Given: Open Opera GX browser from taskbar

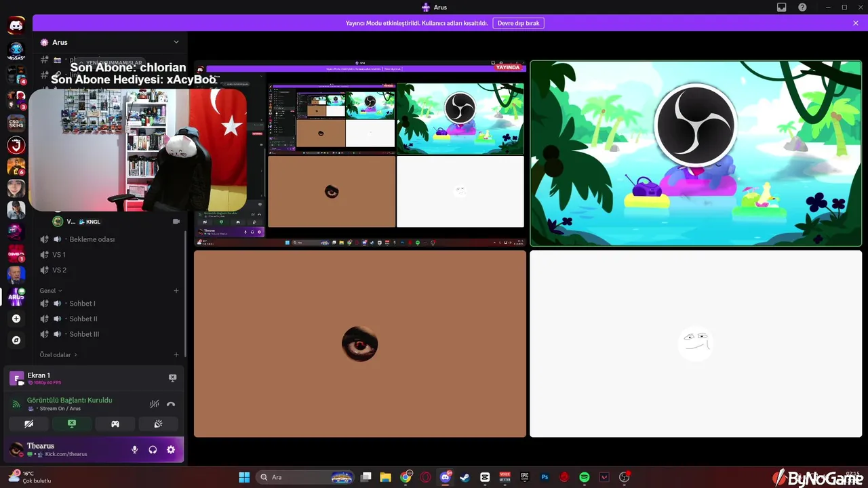Looking at the screenshot, I should pyautogui.click(x=425, y=477).
